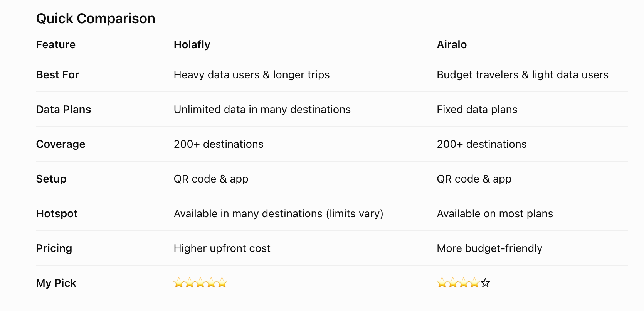Click 'Budget travelers & light data users'
The height and width of the screenshot is (311, 644).
pos(523,75)
